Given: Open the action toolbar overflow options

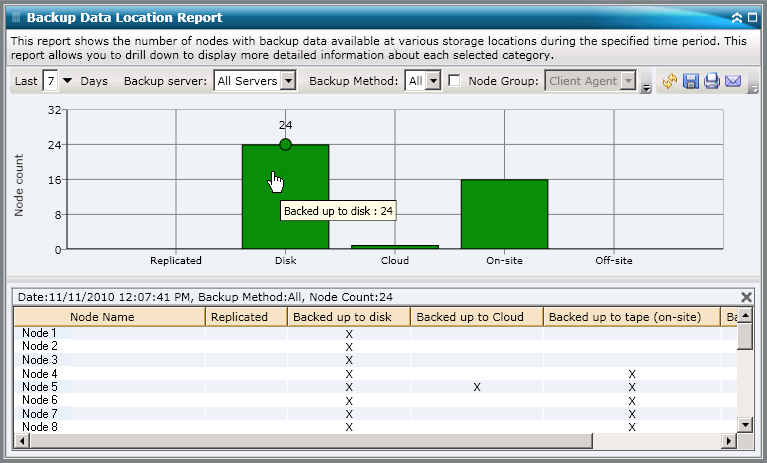Looking at the screenshot, I should coord(753,87).
